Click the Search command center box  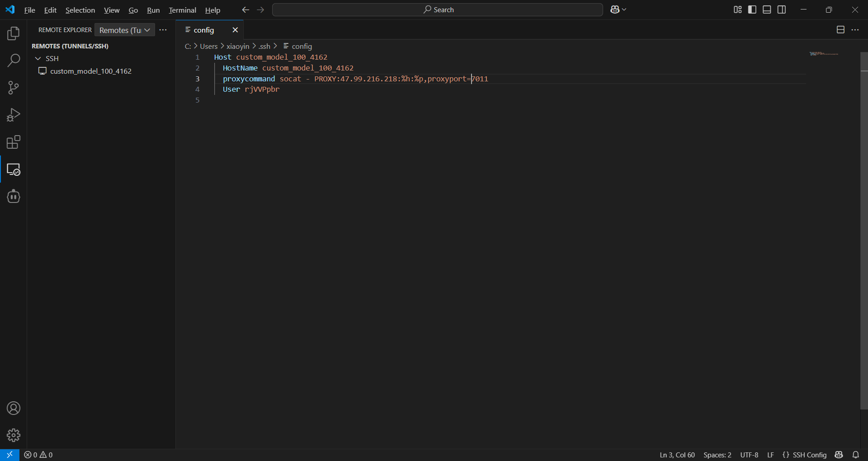438,9
